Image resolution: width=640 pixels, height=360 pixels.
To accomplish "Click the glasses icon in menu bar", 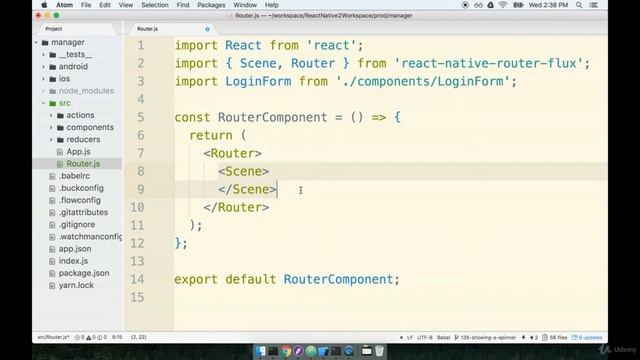I will [x=478, y=5].
